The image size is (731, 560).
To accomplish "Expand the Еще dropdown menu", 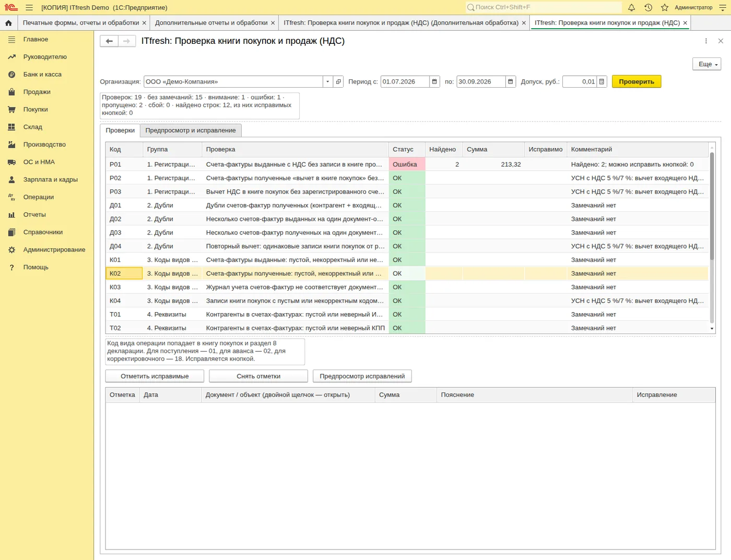I will point(706,64).
